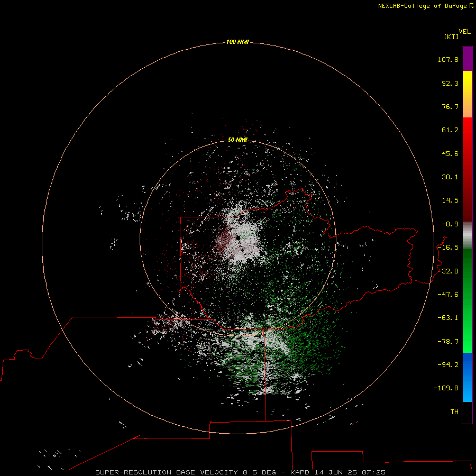The image size is (476, 476).
Task: Click the VEL legend title
Action: (464, 32)
